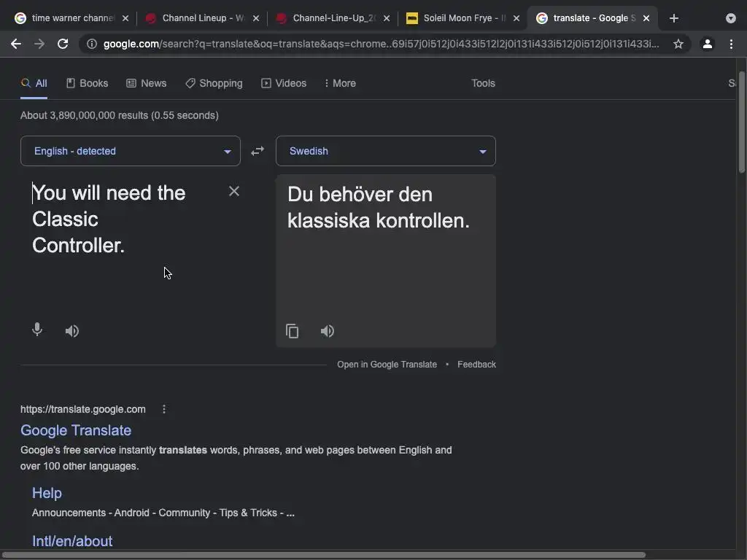Open a new tab with the plus button
The height and width of the screenshot is (560, 747).
[x=673, y=18]
